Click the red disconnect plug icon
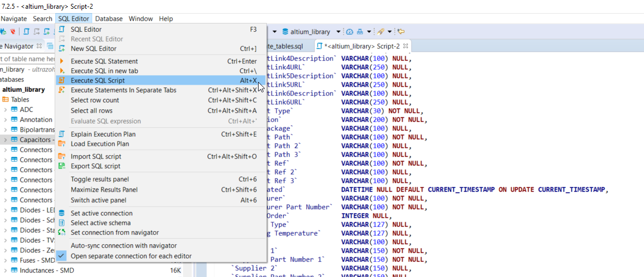 click(x=12, y=32)
